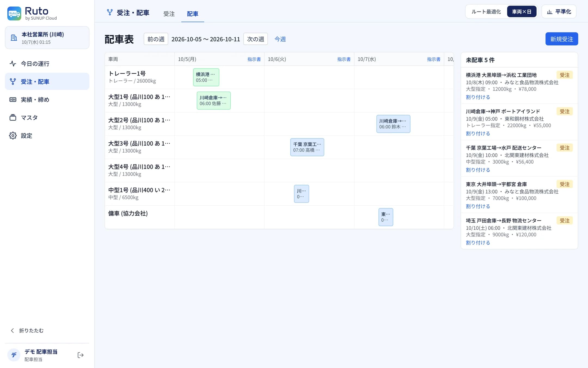Open 今日の運行 activity icon in sidebar

(13, 64)
